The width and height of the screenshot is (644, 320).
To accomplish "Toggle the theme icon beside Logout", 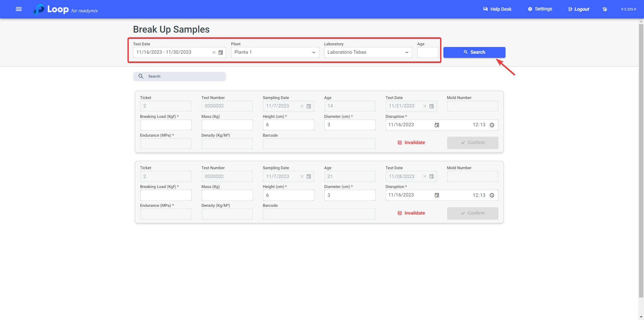I will [x=605, y=9].
